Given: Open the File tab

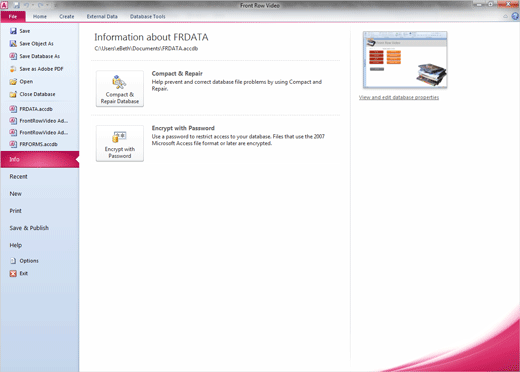Looking at the screenshot, I should click(x=13, y=16).
